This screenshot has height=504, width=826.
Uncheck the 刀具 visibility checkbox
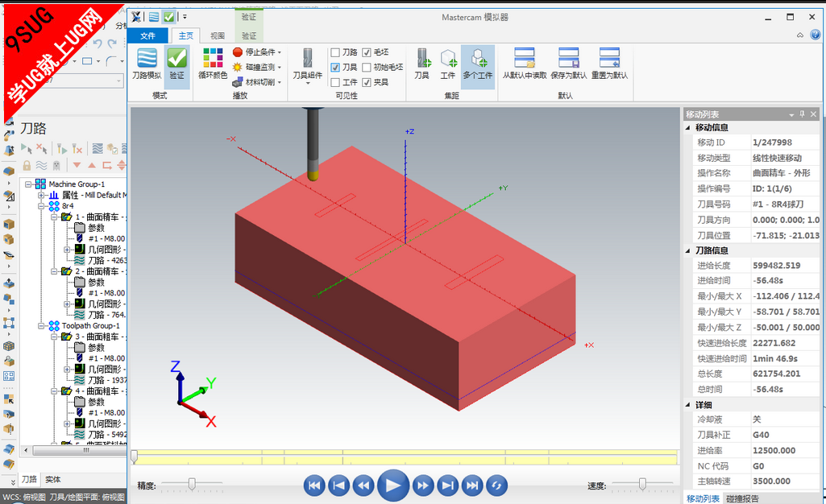click(x=335, y=68)
